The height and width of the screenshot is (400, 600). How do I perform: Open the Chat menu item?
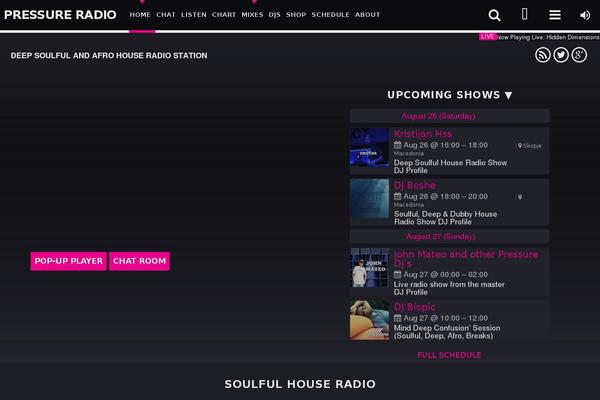166,15
